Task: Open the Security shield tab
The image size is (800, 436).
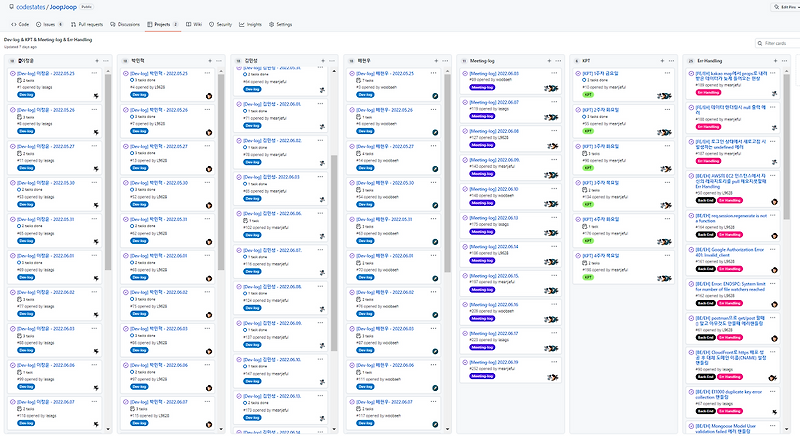Action: [220, 24]
